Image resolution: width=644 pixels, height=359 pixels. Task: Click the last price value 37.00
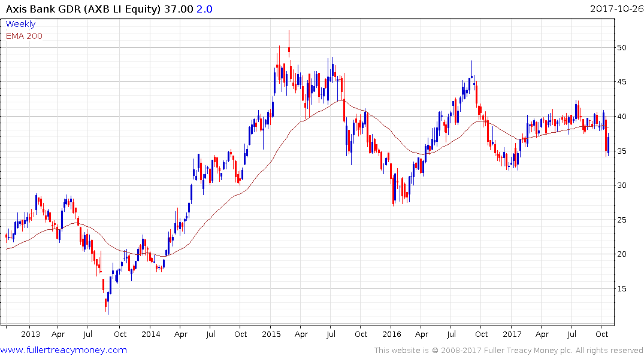(x=179, y=9)
